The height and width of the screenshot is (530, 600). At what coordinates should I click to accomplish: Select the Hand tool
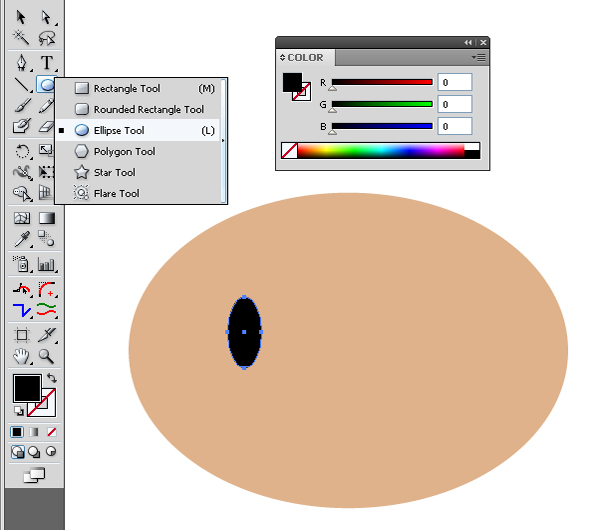pyautogui.click(x=21, y=356)
